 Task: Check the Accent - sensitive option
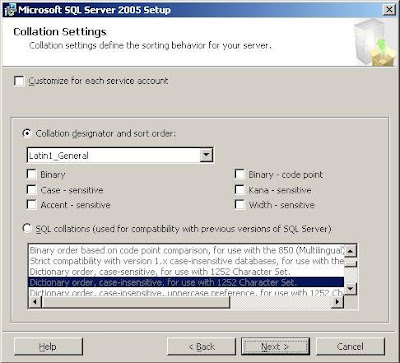31,204
